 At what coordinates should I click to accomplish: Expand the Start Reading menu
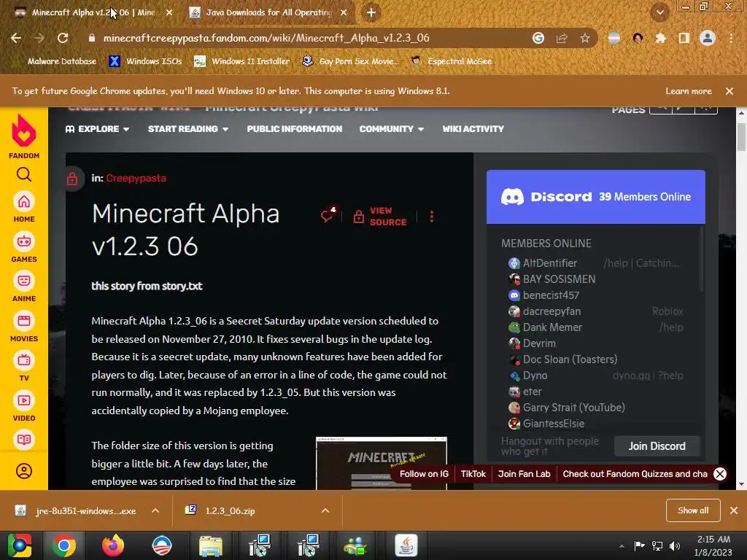pyautogui.click(x=188, y=129)
